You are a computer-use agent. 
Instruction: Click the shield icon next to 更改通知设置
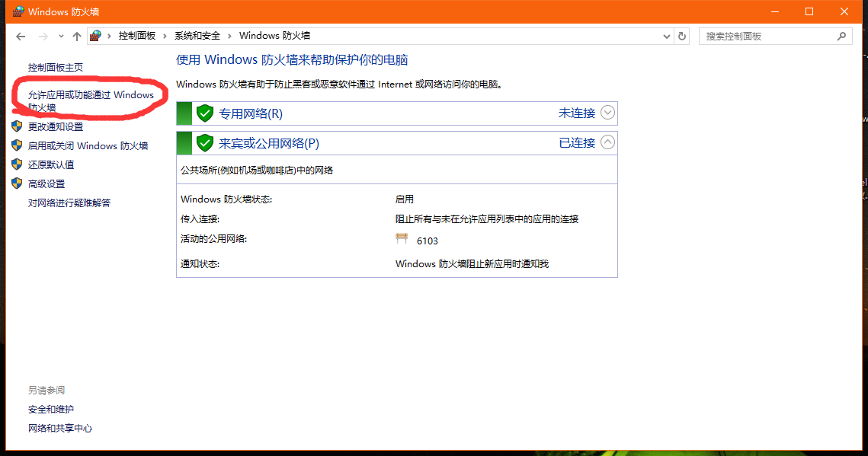click(x=18, y=126)
